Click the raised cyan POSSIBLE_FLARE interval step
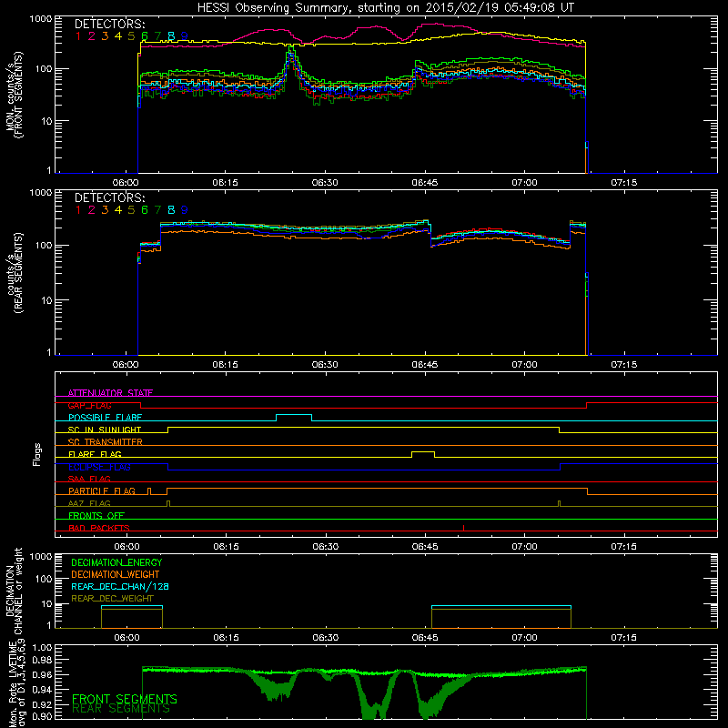The image size is (728, 728). point(294,415)
